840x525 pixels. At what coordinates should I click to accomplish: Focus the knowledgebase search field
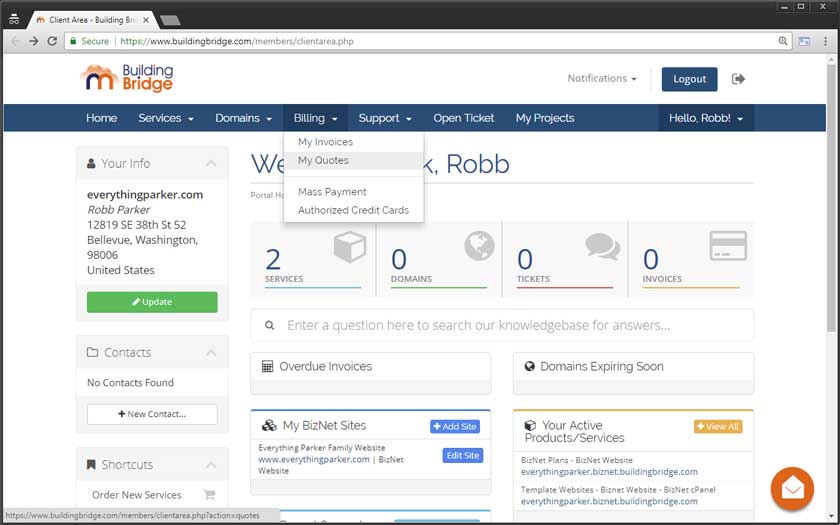[502, 325]
